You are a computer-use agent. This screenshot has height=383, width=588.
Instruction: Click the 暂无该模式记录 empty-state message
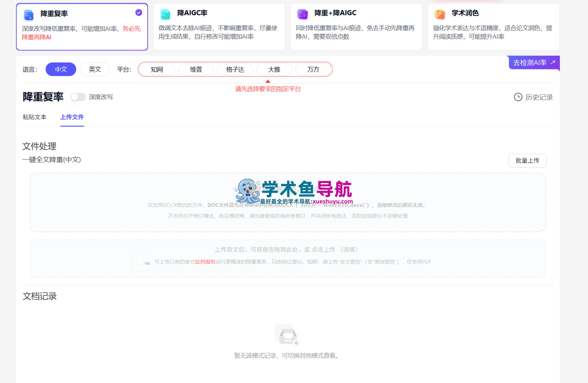pos(286,356)
